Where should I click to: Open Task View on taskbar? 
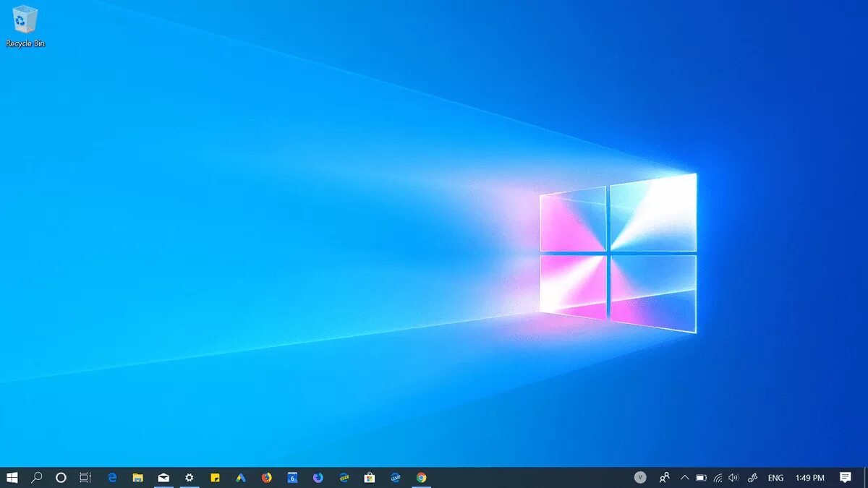(85, 477)
